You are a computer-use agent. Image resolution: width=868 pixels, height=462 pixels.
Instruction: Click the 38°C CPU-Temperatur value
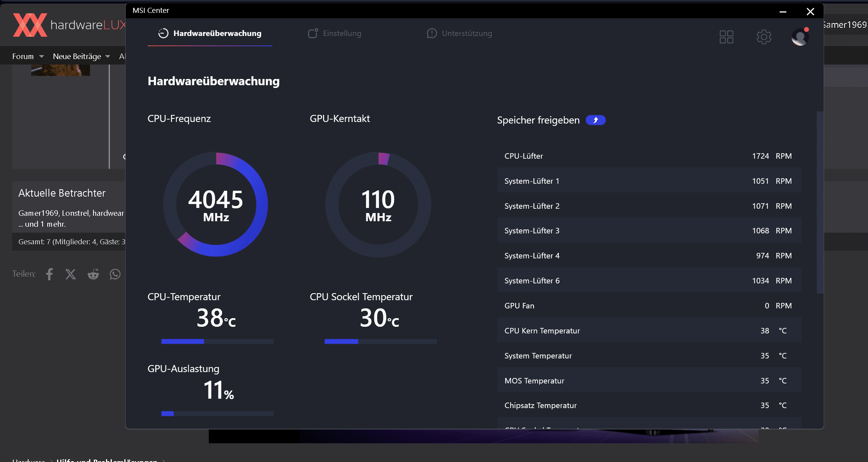(216, 318)
